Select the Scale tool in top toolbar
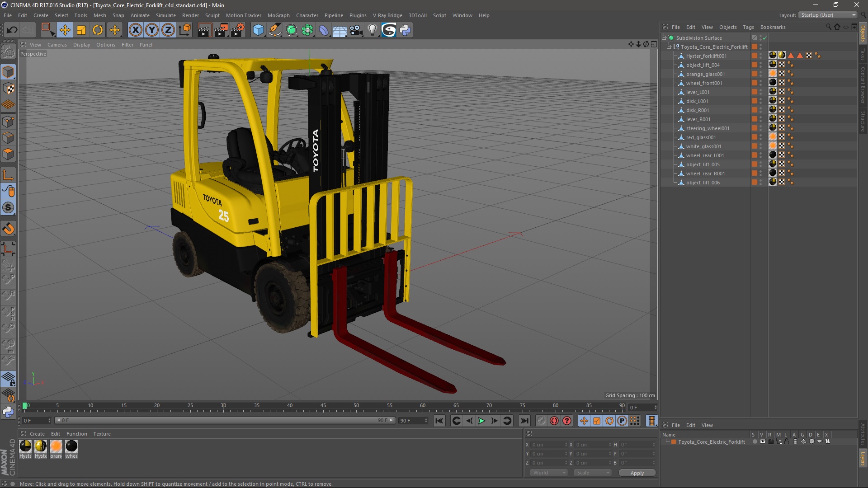 81,30
